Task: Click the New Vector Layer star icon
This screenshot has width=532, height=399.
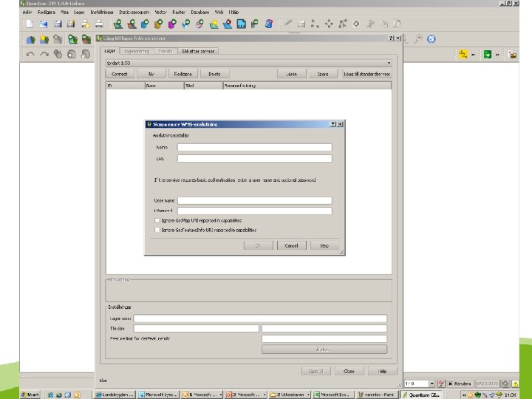Action: (x=214, y=24)
